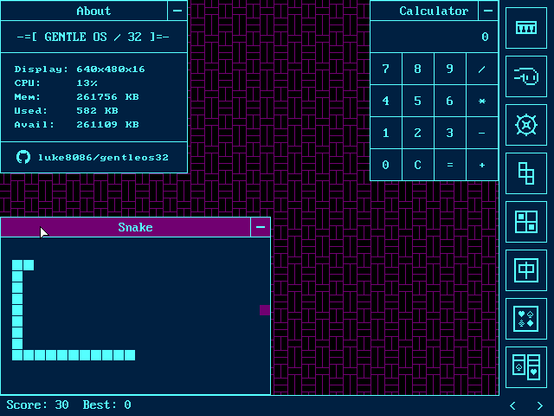Image resolution: width=554 pixels, height=416 pixels.
Task: Click the plus operator on calculator
Action: tap(482, 165)
